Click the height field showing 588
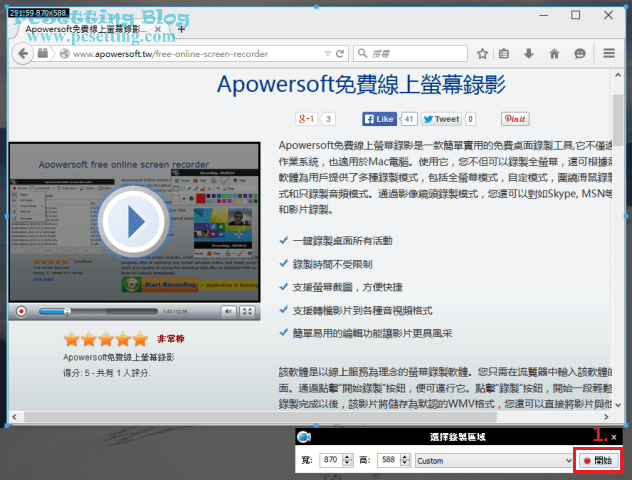 pos(389,460)
